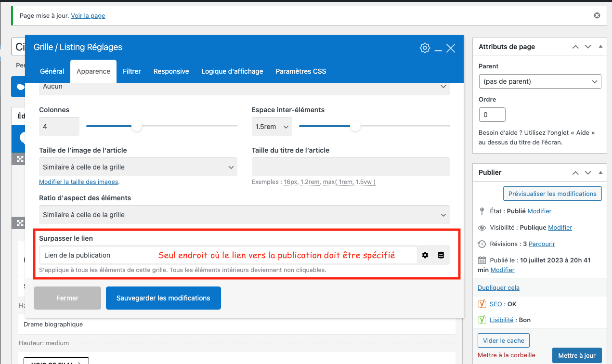Click the database dynamic-value icon in link field
The image size is (612, 364).
[441, 255]
